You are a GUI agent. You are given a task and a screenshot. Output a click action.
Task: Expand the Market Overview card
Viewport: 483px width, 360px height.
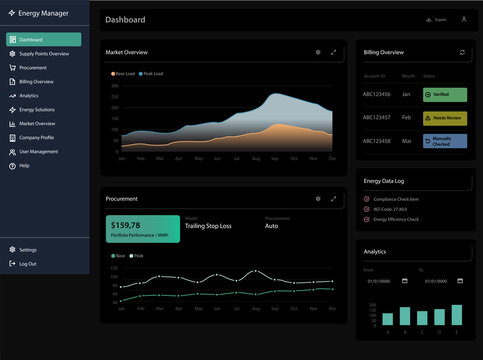pos(333,52)
